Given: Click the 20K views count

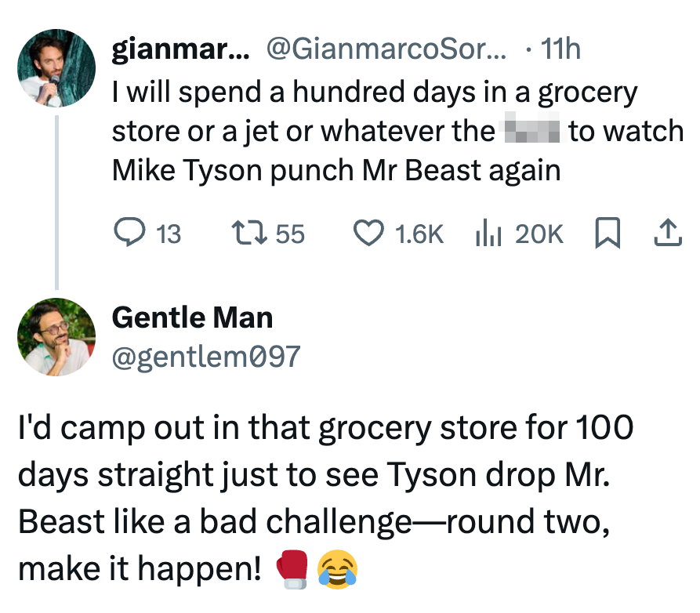Looking at the screenshot, I should (539, 234).
